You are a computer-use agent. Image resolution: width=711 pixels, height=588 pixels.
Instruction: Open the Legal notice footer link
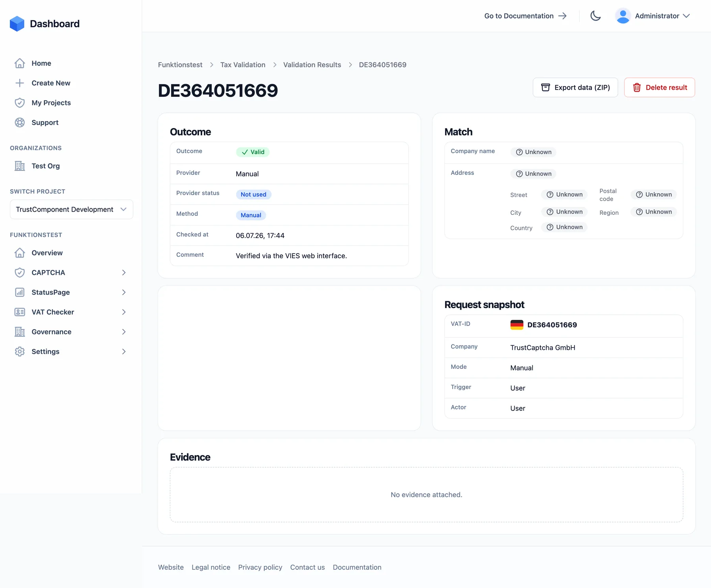[x=211, y=567]
